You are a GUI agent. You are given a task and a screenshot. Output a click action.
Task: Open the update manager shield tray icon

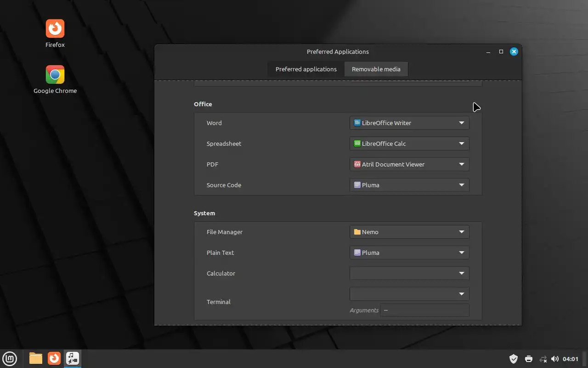click(x=514, y=359)
